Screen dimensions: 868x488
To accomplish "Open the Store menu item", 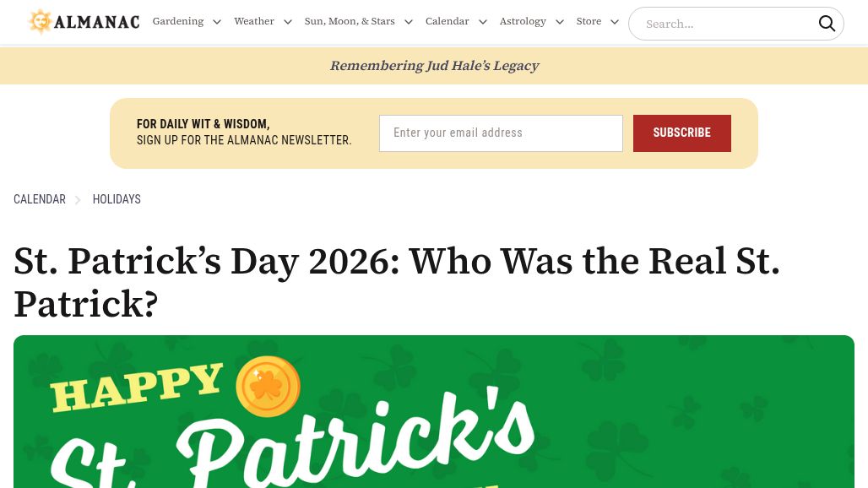I will point(589,22).
